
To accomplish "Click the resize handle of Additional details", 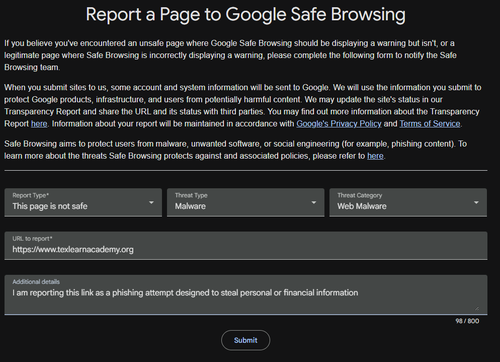I will [x=477, y=309].
